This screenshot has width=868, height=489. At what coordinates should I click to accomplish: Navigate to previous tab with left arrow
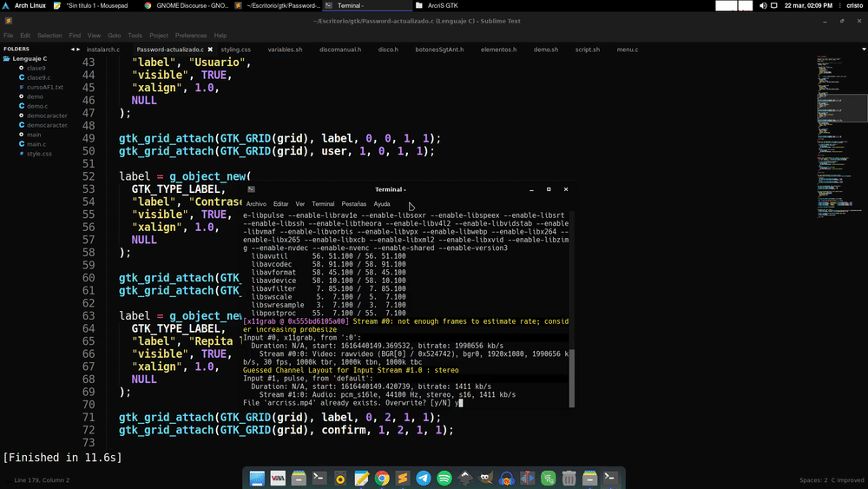(73, 50)
